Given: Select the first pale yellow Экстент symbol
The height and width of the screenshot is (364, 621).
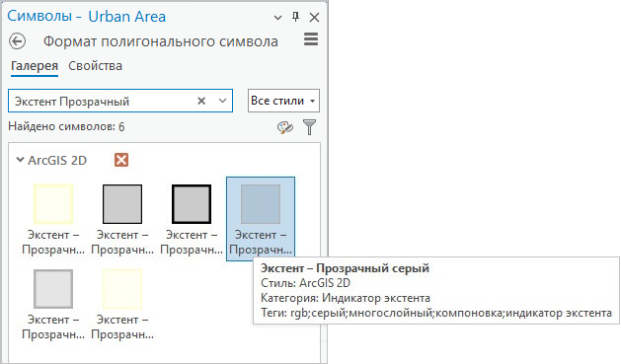Looking at the screenshot, I should [53, 218].
